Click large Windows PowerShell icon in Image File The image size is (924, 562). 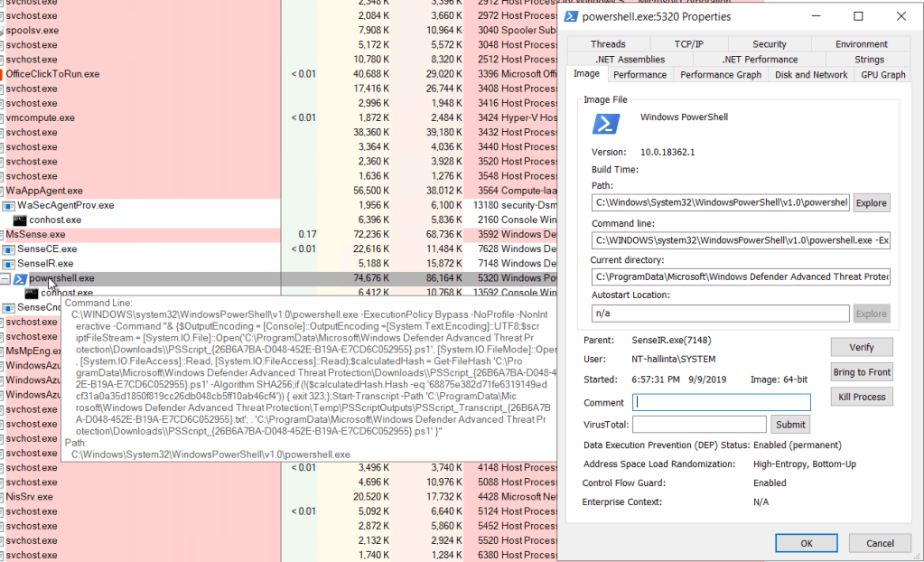pos(605,124)
